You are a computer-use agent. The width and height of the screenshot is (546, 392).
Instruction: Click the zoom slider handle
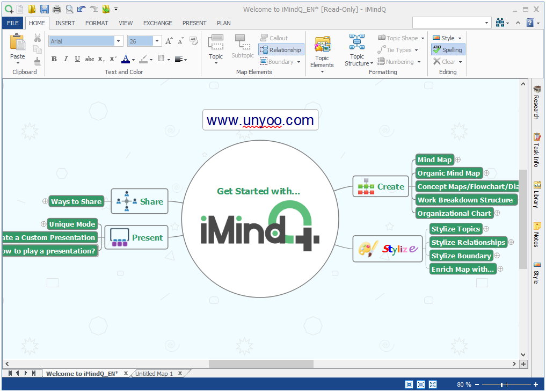pyautogui.click(x=502, y=384)
